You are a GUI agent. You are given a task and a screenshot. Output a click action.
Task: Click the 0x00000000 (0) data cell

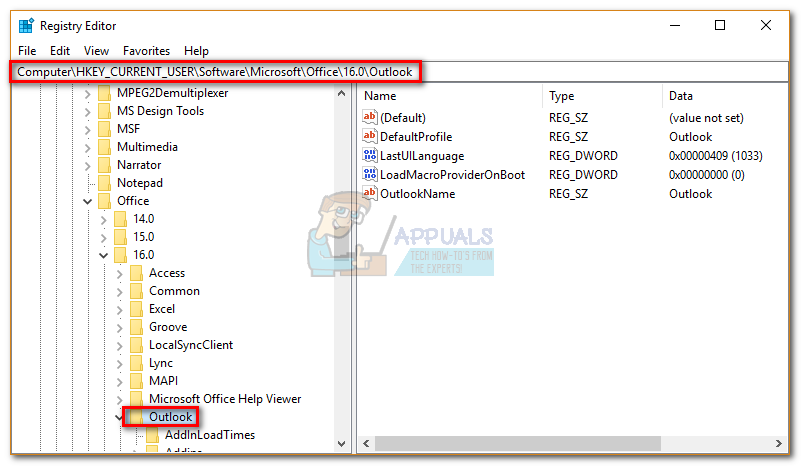tap(706, 174)
